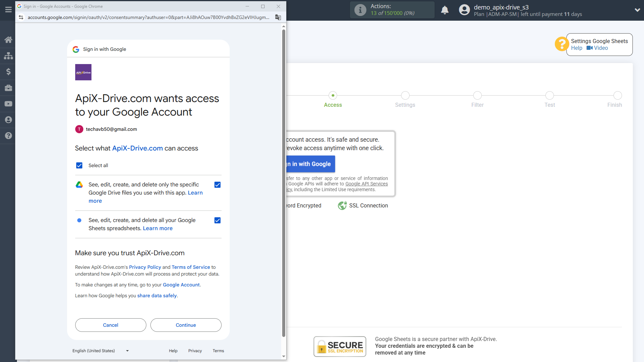The width and height of the screenshot is (644, 362).
Task: Open the Terms of Service link
Action: point(191,267)
